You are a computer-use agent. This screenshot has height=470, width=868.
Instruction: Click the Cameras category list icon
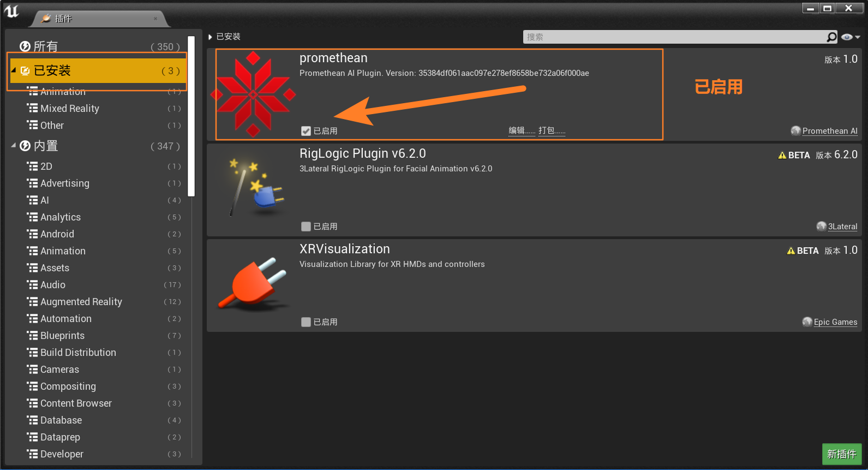[33, 369]
